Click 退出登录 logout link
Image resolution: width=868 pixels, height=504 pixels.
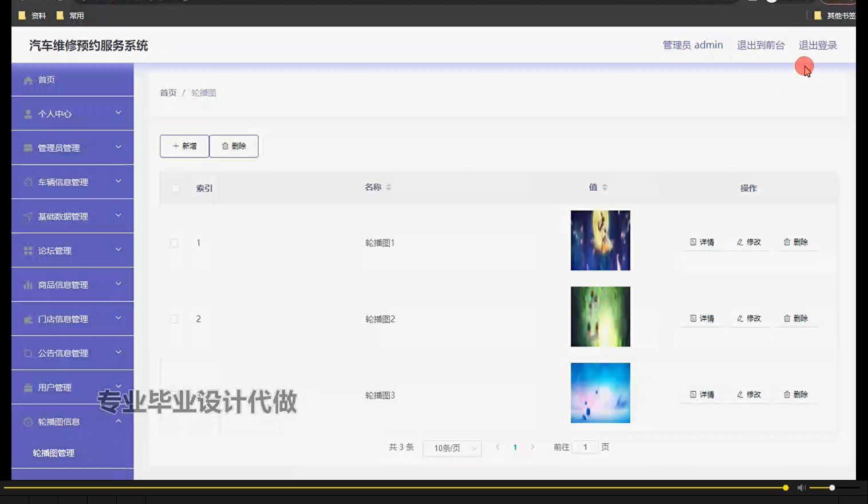pos(818,45)
